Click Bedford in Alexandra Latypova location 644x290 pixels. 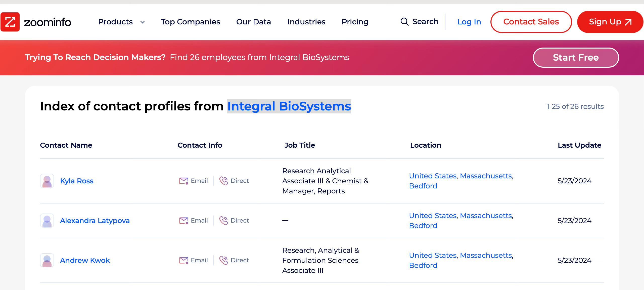[x=423, y=226]
